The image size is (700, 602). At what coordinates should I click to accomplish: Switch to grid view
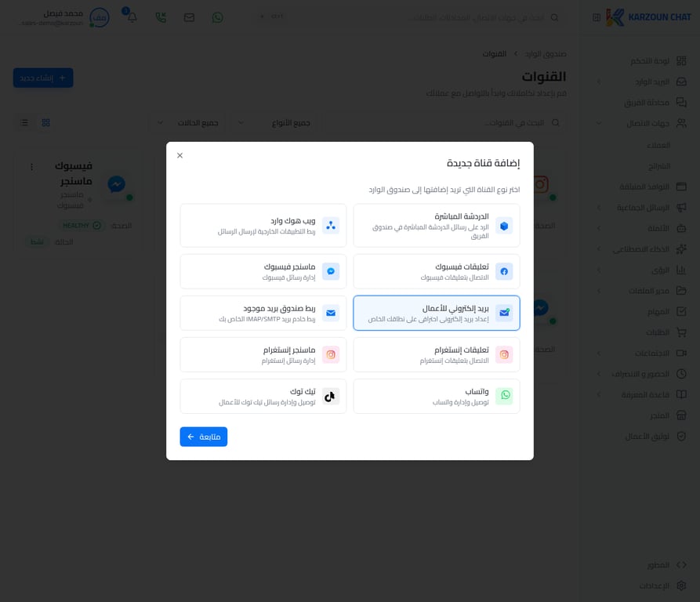(x=45, y=123)
